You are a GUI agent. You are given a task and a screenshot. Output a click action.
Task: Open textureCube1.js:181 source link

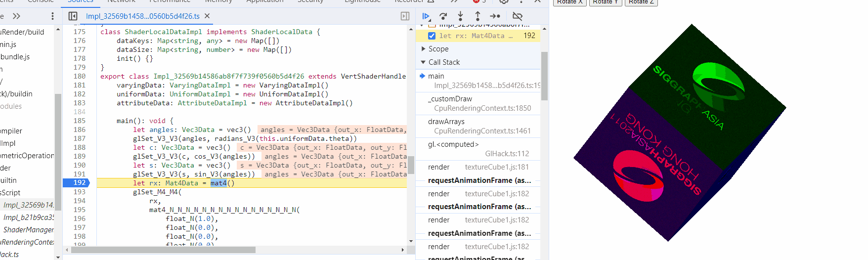click(497, 167)
